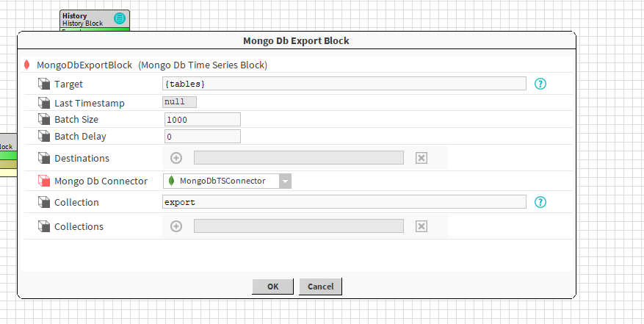644x324 pixels.
Task: Click into the Batch Delay field
Action: (x=203, y=137)
